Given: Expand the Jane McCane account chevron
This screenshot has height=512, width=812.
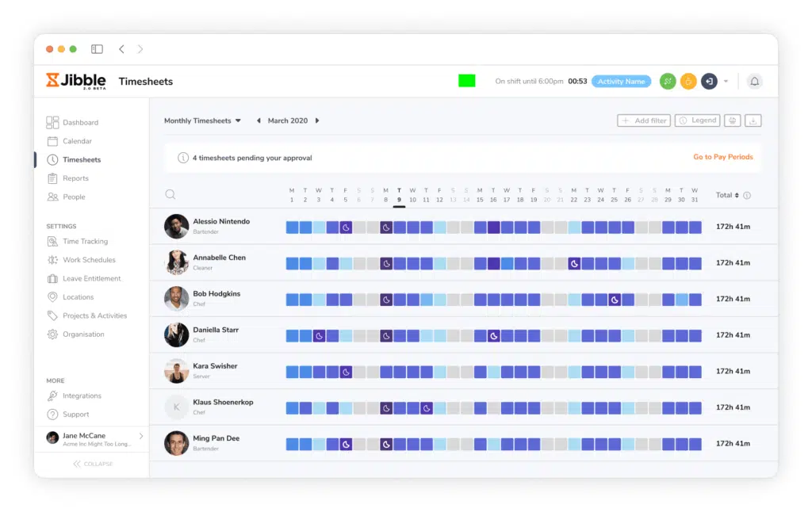Looking at the screenshot, I should click(141, 436).
